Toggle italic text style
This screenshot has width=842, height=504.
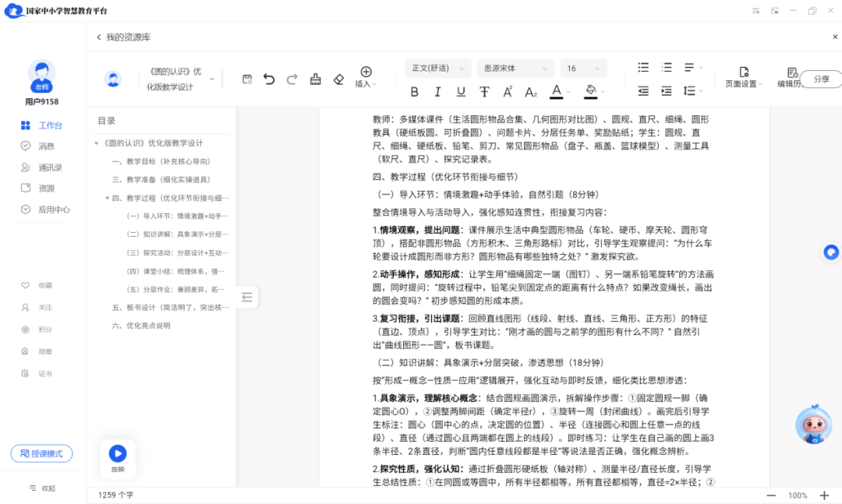point(437,92)
